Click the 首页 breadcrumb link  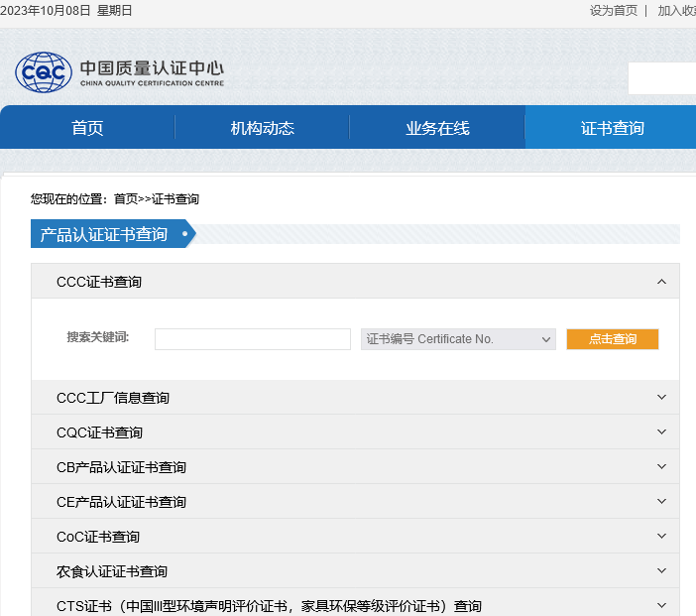(x=126, y=199)
